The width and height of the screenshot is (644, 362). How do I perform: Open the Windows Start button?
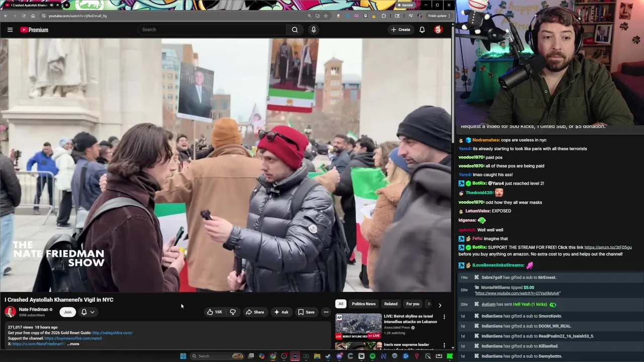(x=184, y=356)
